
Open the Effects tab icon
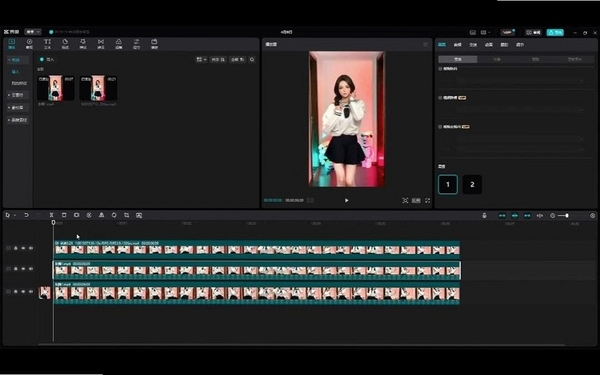83,44
